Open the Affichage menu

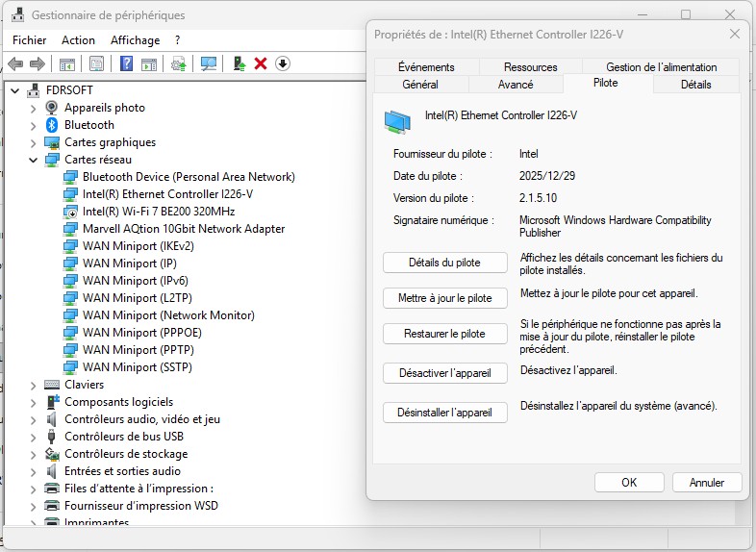(x=135, y=40)
